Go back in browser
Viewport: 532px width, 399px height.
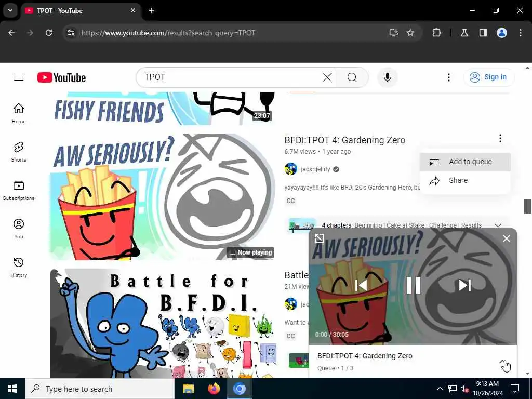pyautogui.click(x=11, y=33)
